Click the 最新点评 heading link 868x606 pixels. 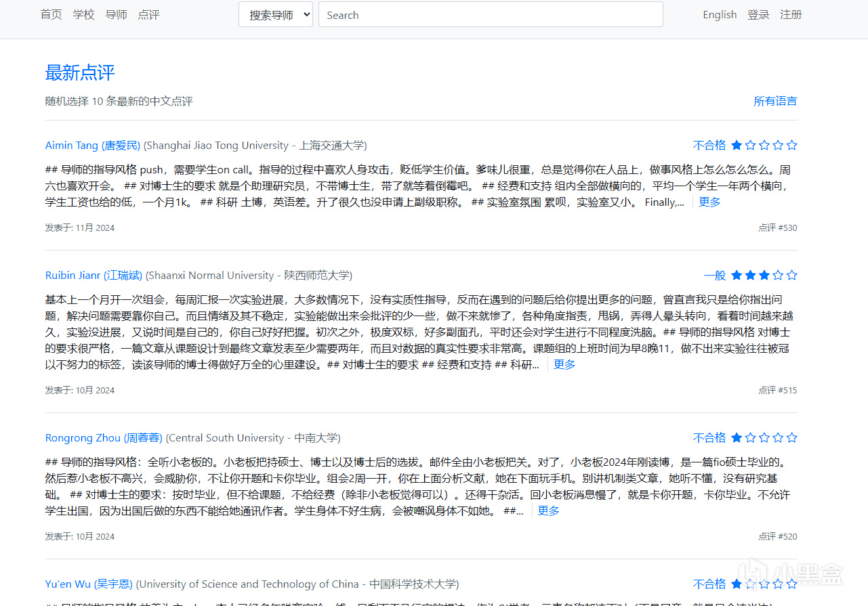click(x=80, y=72)
